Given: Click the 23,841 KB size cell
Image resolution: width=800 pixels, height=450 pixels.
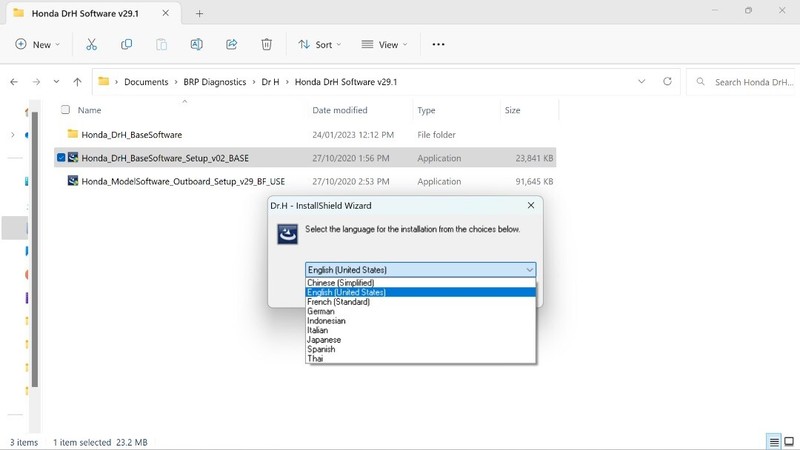Looking at the screenshot, I should (534, 158).
